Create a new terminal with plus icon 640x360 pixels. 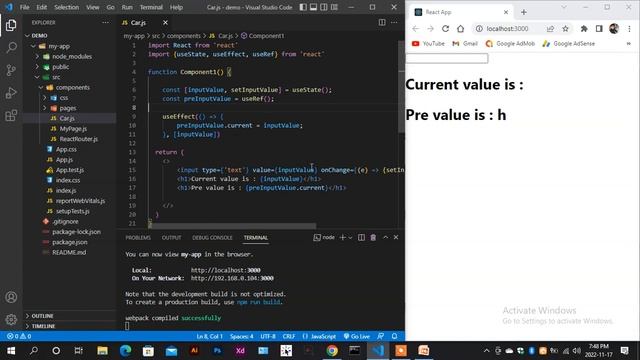[x=342, y=238]
